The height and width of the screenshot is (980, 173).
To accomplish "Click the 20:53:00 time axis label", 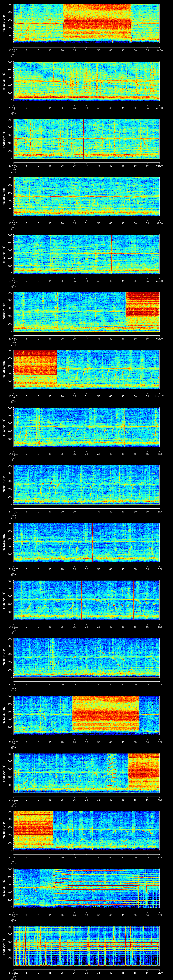I will [x=13, y=50].
